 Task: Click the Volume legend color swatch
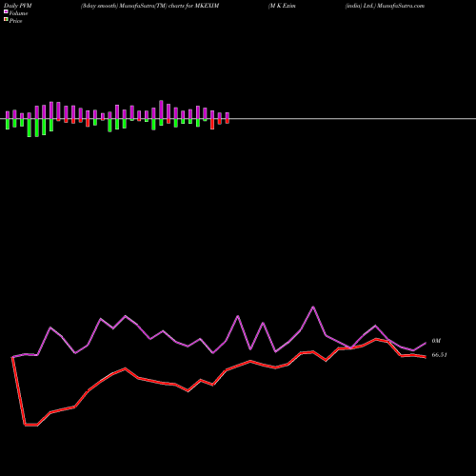(x=6, y=12)
